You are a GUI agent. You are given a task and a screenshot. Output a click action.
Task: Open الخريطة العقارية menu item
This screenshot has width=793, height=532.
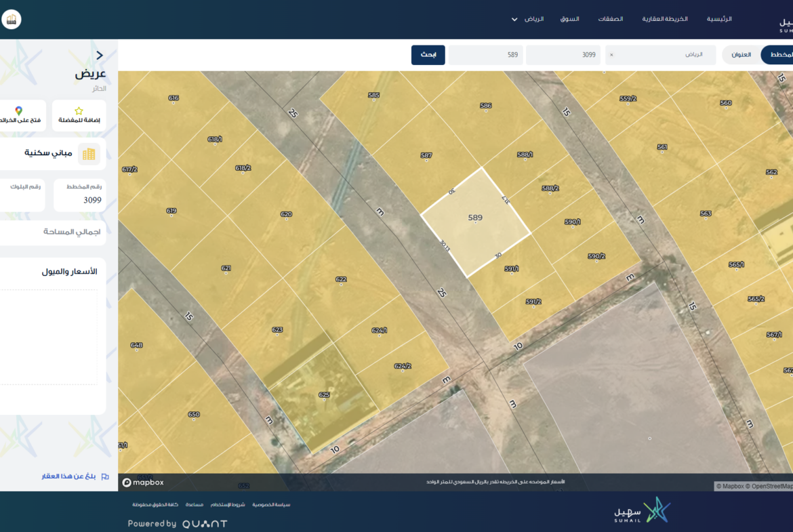[x=665, y=19]
